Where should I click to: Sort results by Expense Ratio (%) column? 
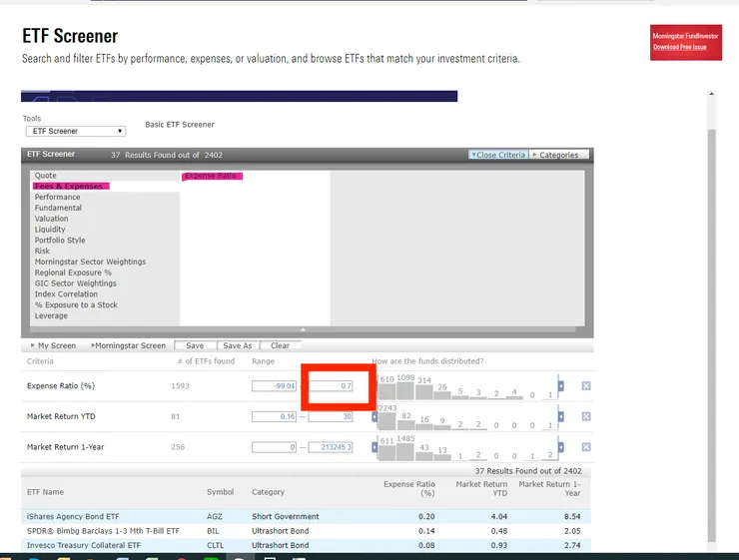pyautogui.click(x=409, y=489)
